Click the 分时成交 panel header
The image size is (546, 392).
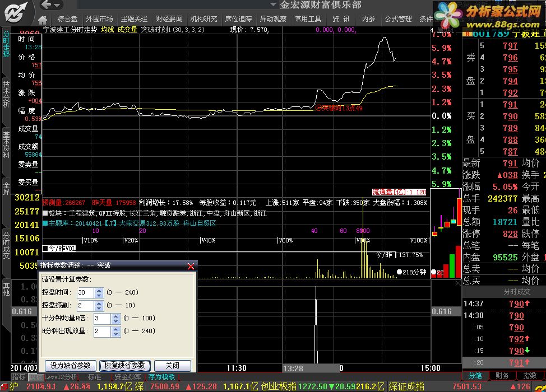[517, 291]
